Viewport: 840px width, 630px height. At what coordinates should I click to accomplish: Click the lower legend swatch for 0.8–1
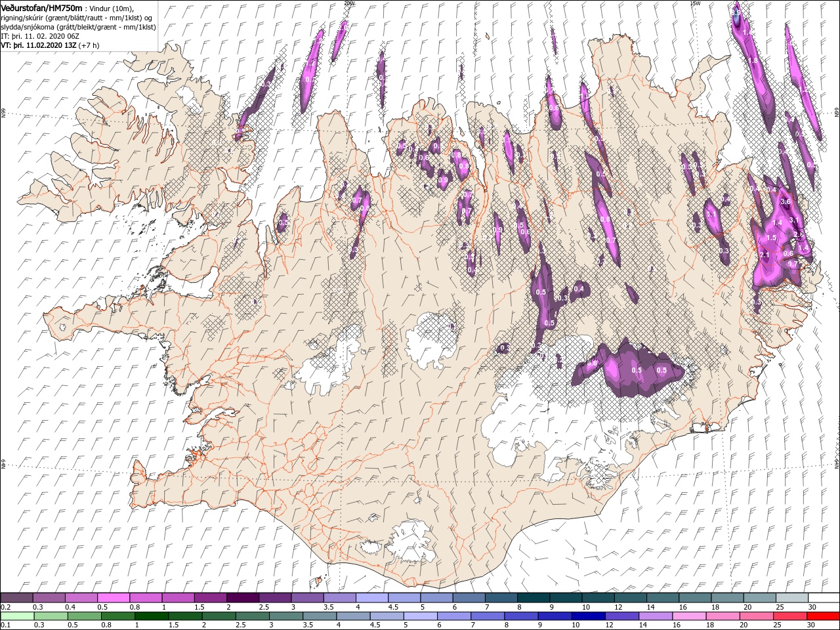pyautogui.click(x=117, y=616)
